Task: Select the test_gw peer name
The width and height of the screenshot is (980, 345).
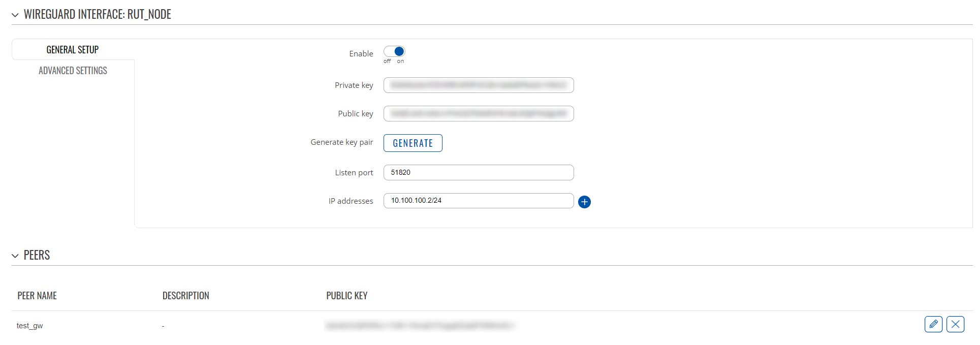Action: pyautogui.click(x=29, y=326)
